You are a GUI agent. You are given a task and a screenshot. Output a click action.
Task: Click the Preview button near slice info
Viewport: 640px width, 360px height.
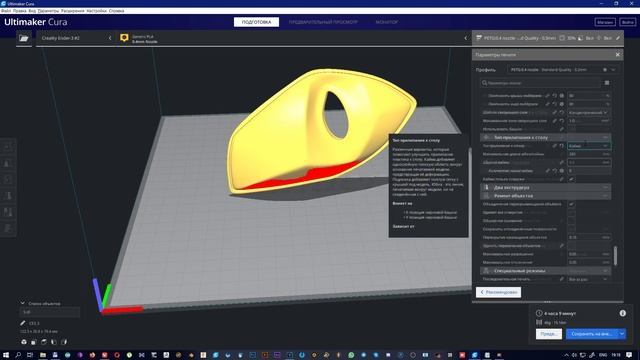(x=549, y=334)
